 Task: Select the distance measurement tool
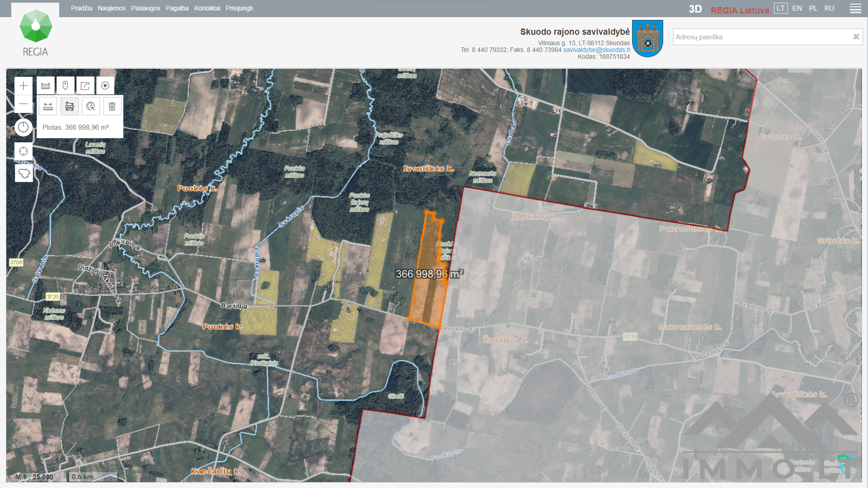coord(48,106)
